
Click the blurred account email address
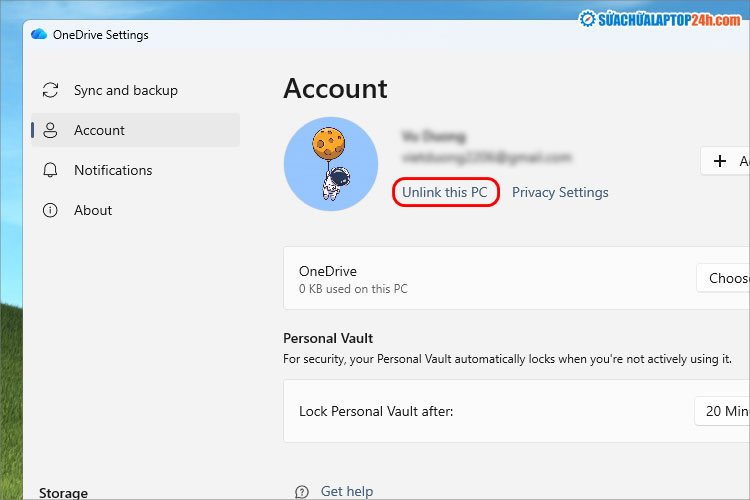tap(486, 158)
